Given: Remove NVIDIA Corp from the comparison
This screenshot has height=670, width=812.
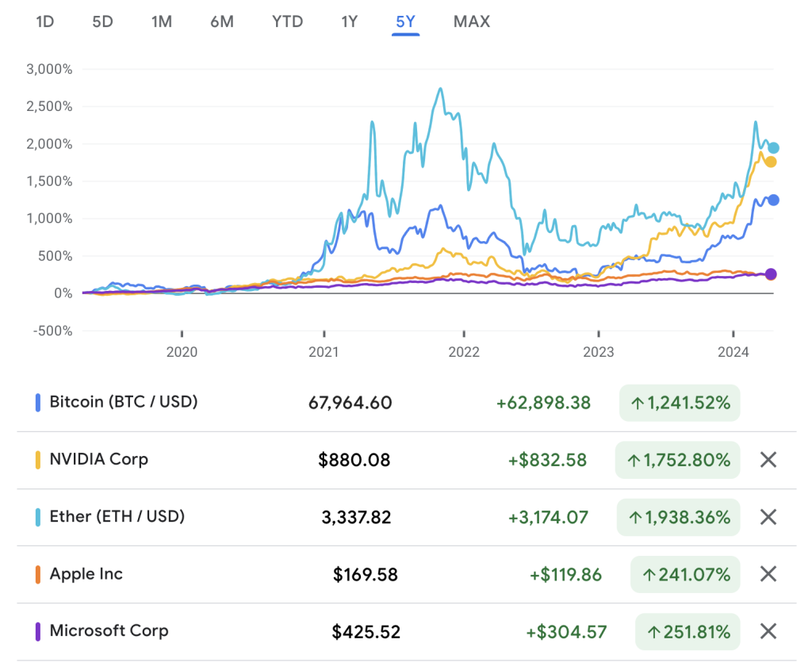Looking at the screenshot, I should click(768, 460).
